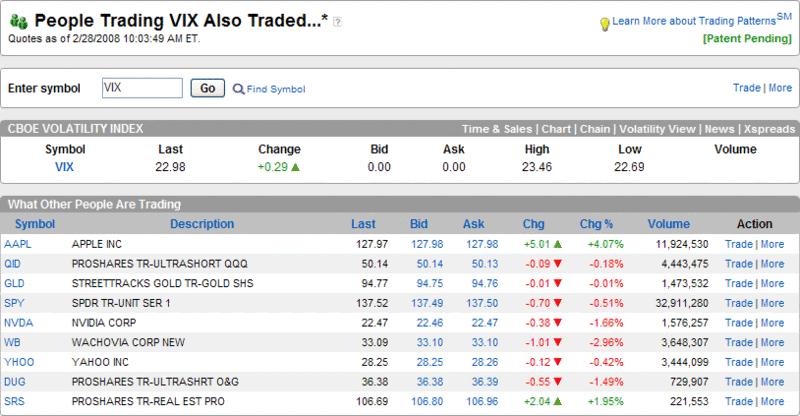Click the AAPL symbol link
Image resolution: width=800 pixels, height=416 pixels.
pyautogui.click(x=18, y=244)
